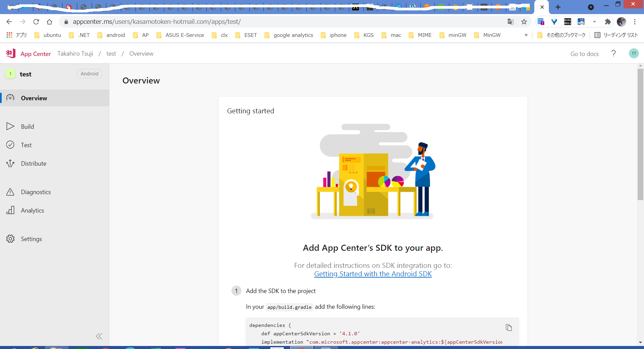The image size is (644, 349).
Task: Click the Build play-triangle icon
Action: [x=10, y=126]
